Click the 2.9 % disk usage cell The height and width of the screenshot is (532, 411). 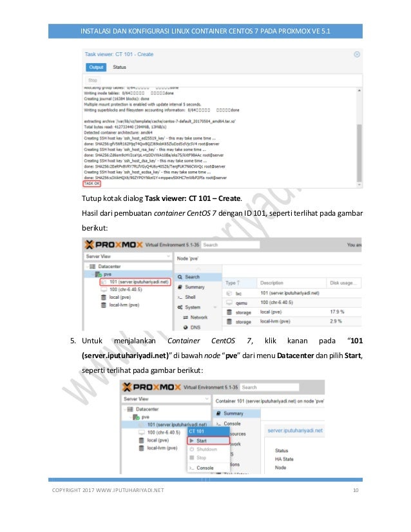click(336, 321)
